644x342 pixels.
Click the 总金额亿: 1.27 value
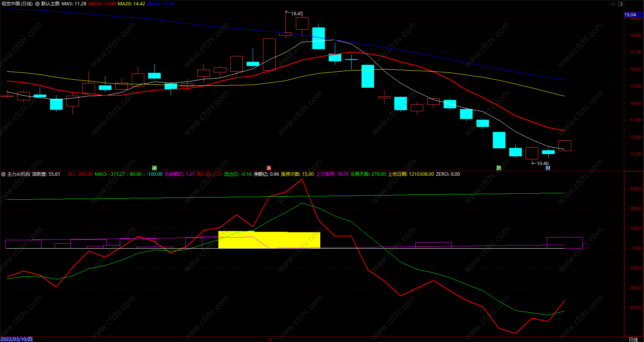point(180,174)
